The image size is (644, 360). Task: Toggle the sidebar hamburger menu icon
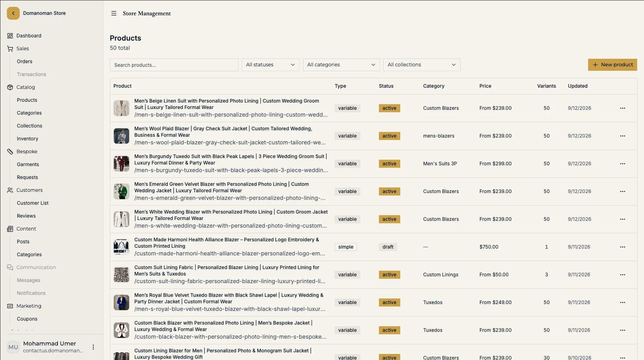click(x=114, y=13)
